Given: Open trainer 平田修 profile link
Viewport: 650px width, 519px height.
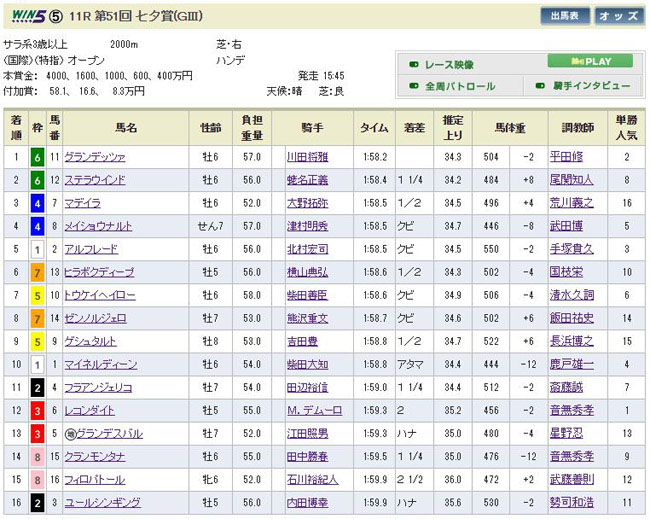Looking at the screenshot, I should (x=567, y=156).
